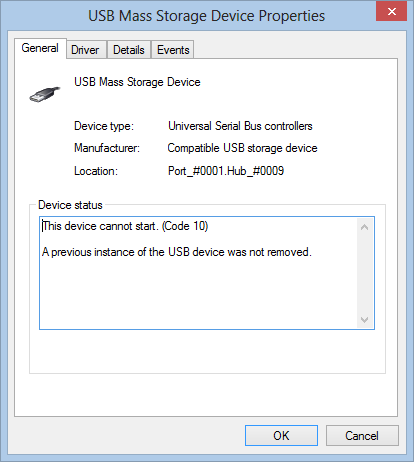414x462 pixels.
Task: Click scroll up arrow in Device status
Action: 364,228
